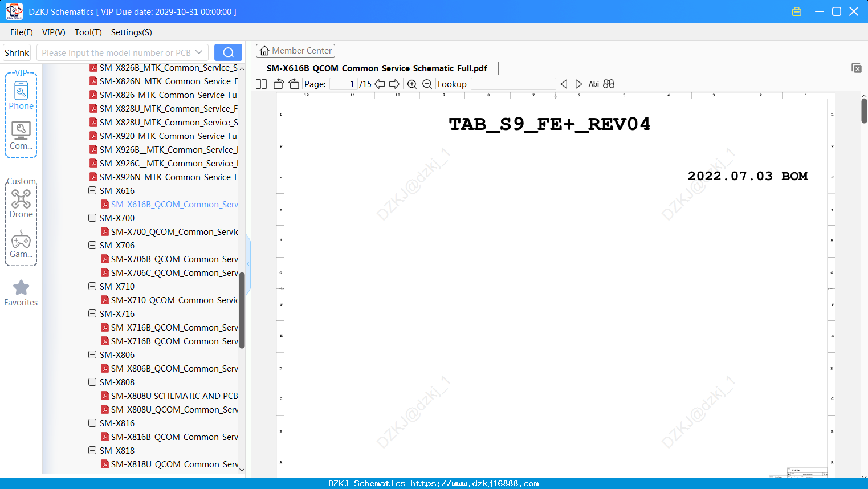Image resolution: width=868 pixels, height=489 pixels.
Task: Collapse the left panel with side handle
Action: [x=248, y=264]
